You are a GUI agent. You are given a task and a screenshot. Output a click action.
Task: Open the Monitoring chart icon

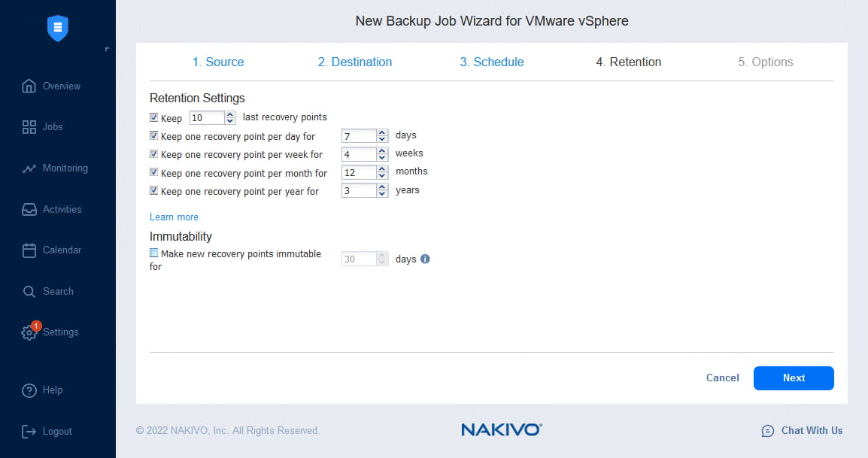(29, 168)
